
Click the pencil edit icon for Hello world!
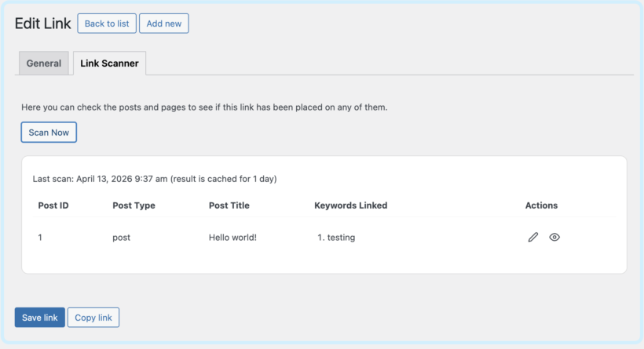pyautogui.click(x=532, y=237)
